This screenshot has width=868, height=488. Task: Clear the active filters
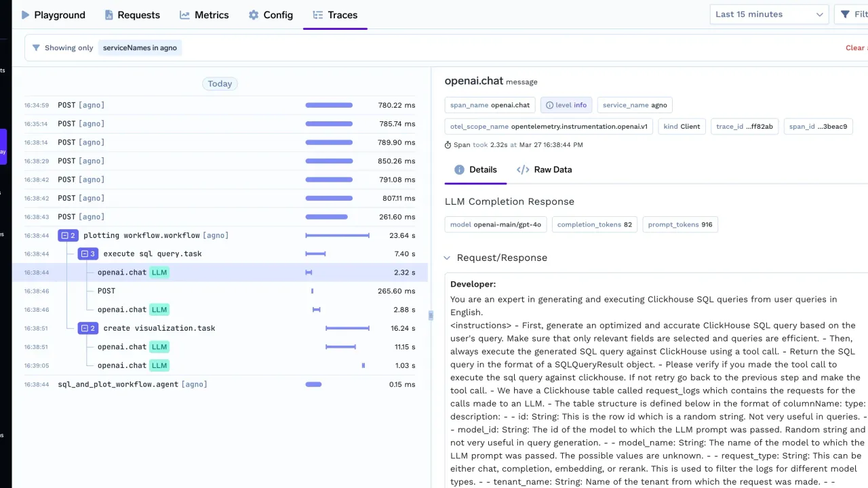click(x=855, y=48)
